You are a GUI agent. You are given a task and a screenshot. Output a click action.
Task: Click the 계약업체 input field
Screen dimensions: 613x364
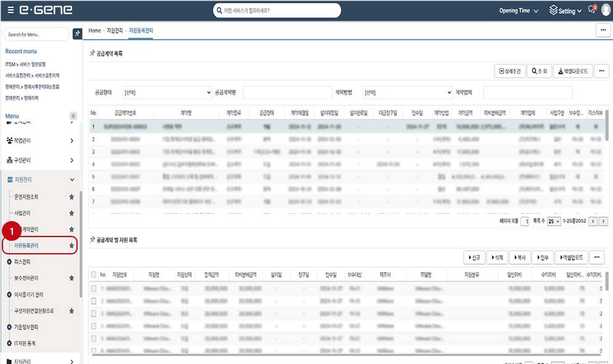click(x=527, y=92)
